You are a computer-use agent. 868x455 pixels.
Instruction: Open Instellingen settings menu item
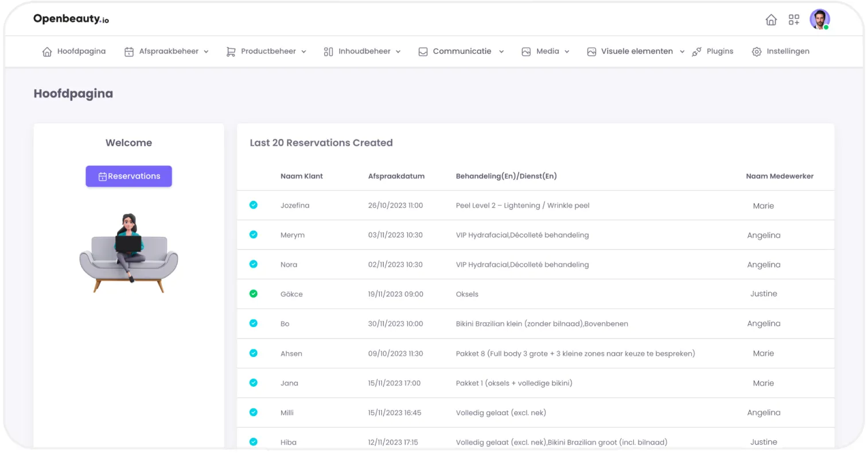(788, 51)
